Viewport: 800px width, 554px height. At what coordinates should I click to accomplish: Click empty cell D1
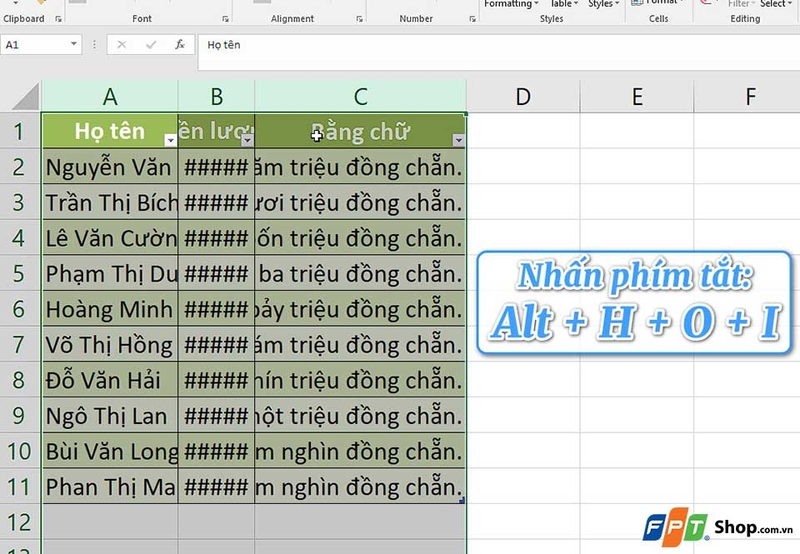[523, 131]
